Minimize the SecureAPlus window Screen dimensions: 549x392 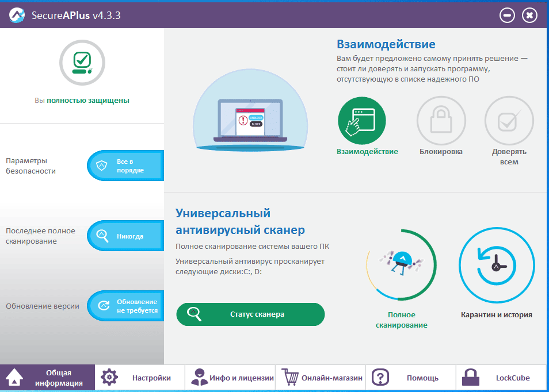pyautogui.click(x=507, y=16)
